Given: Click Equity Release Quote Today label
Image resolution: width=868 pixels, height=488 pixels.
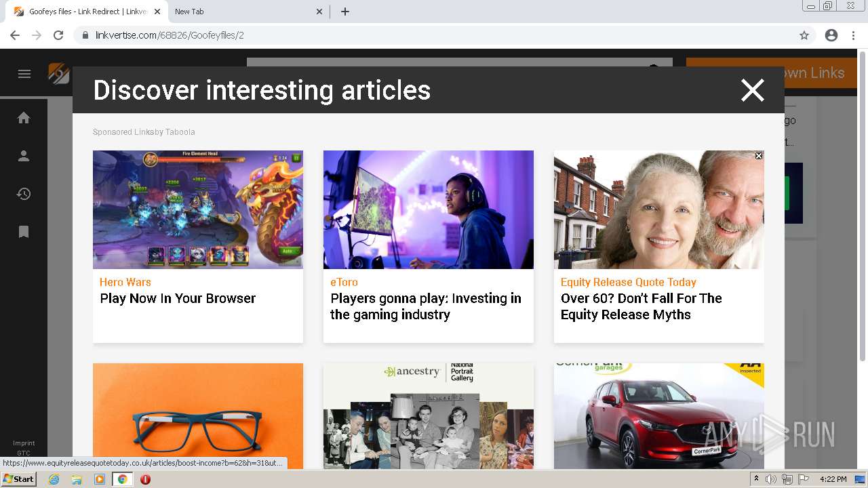Looking at the screenshot, I should 629,282.
